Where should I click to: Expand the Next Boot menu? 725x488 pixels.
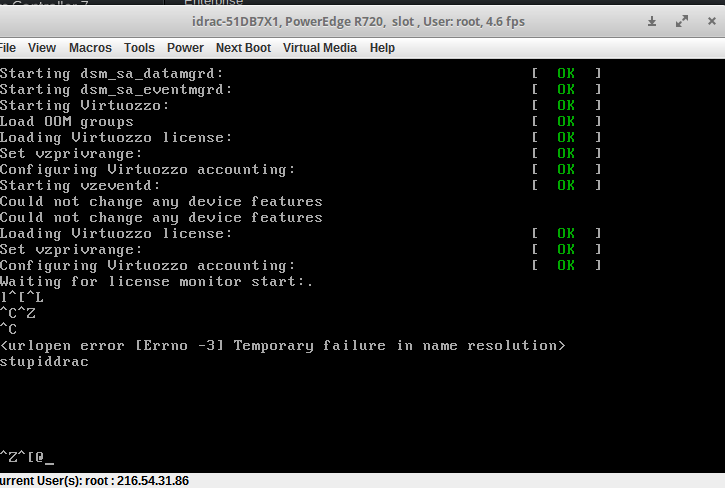click(x=243, y=48)
